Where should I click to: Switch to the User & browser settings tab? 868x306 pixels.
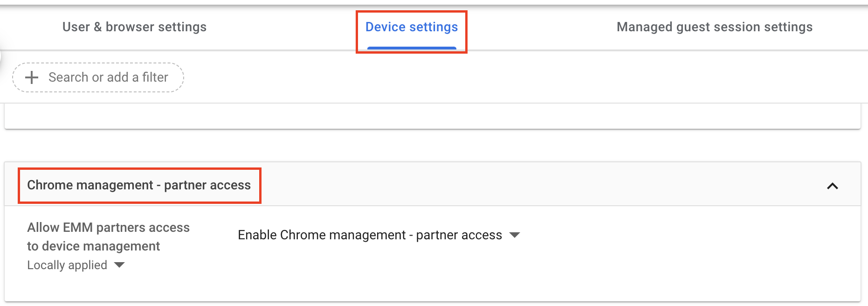click(134, 27)
